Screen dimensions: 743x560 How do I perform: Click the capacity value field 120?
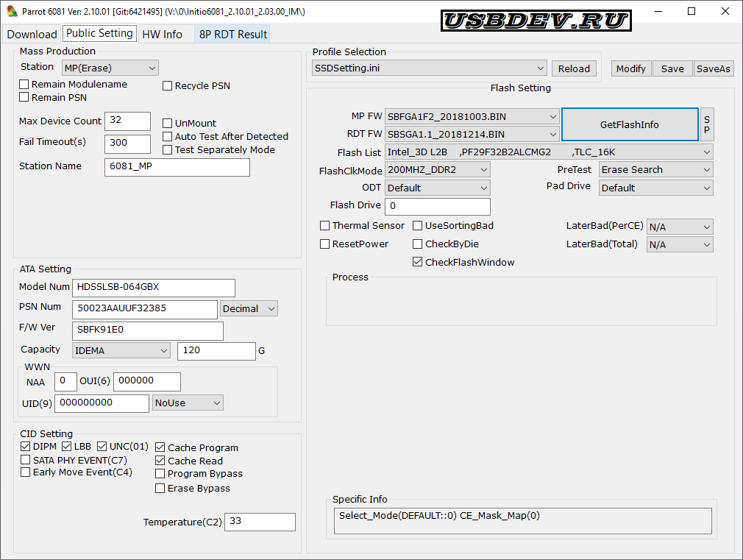point(216,351)
